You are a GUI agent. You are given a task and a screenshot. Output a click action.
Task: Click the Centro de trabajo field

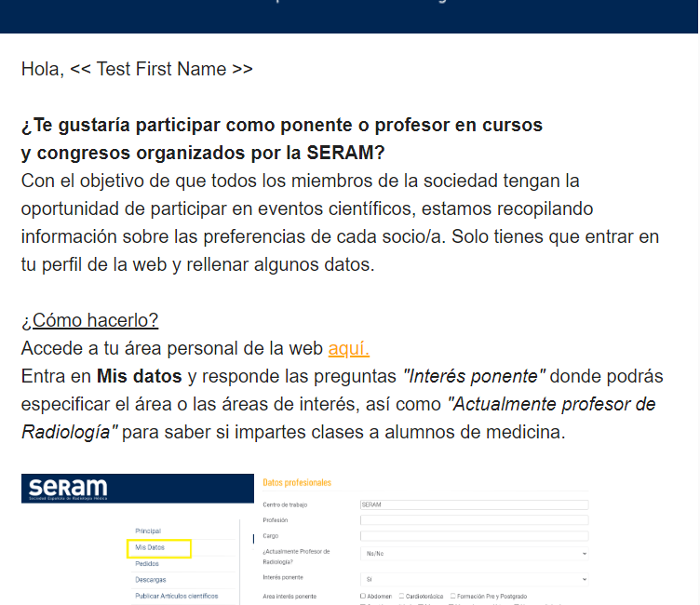[474, 504]
